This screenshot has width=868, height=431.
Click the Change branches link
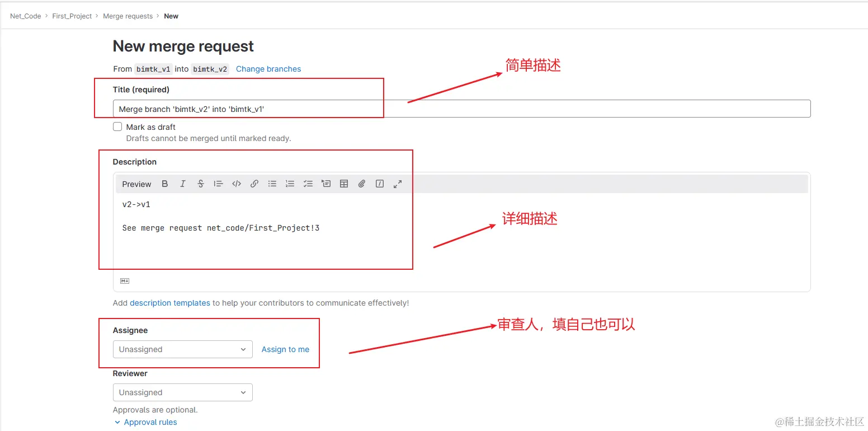(268, 69)
